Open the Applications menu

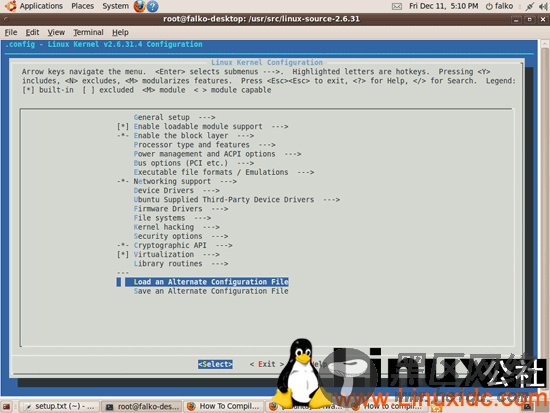pyautogui.click(x=41, y=6)
